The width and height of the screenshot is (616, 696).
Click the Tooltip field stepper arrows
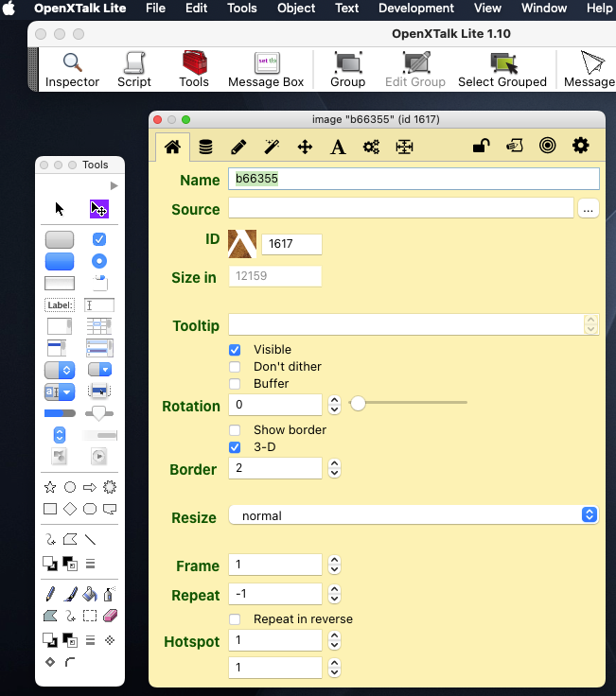pyautogui.click(x=590, y=324)
